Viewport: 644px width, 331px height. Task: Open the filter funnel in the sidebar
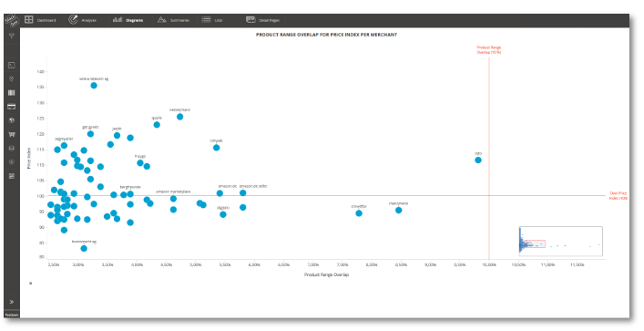click(12, 36)
